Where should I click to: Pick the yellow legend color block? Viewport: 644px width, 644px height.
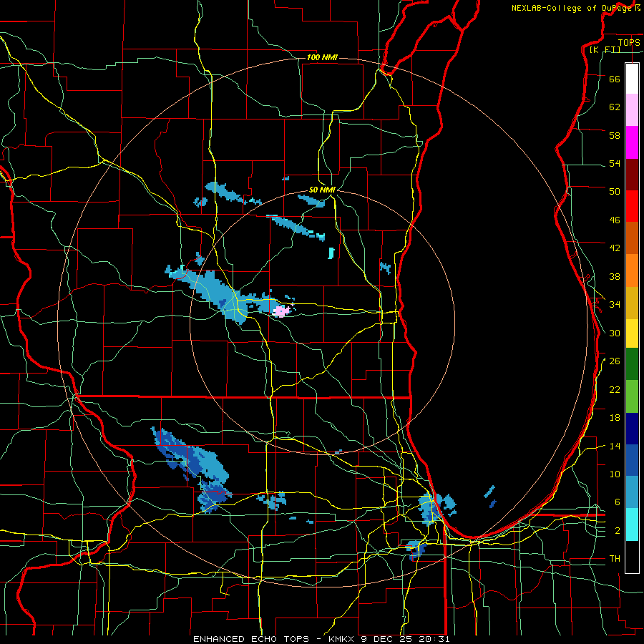coord(632,333)
